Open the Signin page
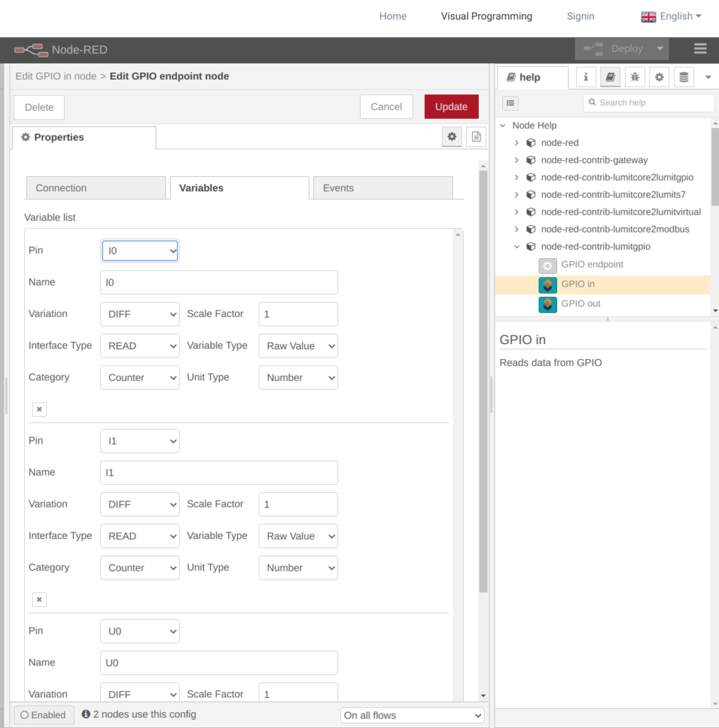719x728 pixels. [x=580, y=16]
